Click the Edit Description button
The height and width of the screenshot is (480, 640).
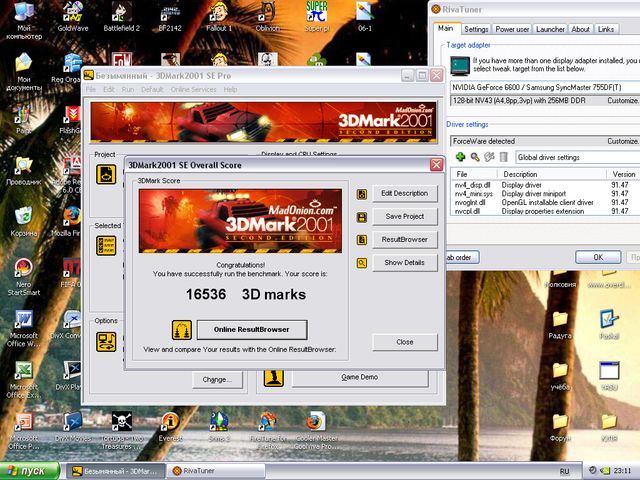coord(404,193)
